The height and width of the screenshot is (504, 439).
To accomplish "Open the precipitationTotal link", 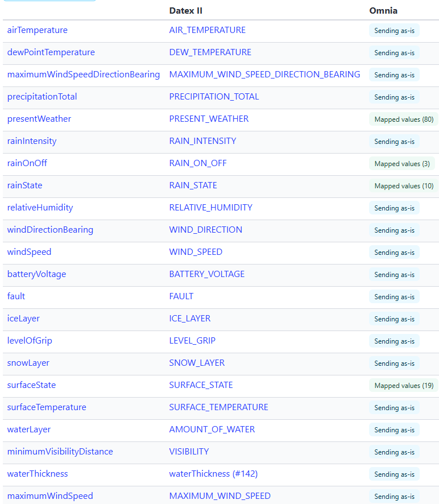I will [42, 97].
